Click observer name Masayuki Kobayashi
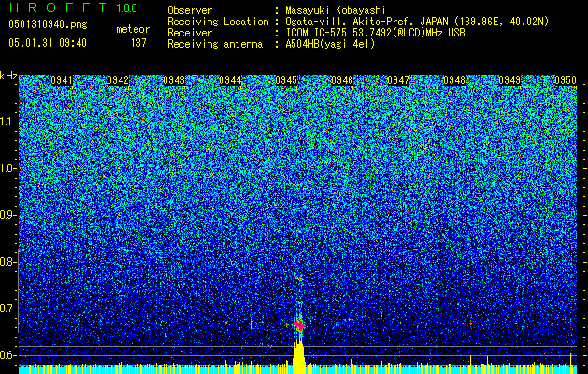588x374 pixels. [x=336, y=10]
